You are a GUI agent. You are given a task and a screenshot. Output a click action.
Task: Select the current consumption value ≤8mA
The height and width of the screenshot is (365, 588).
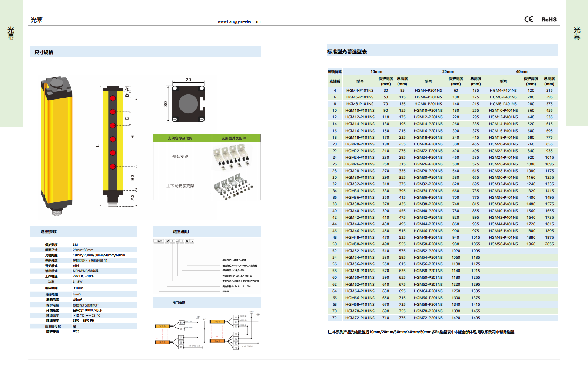coord(77,299)
